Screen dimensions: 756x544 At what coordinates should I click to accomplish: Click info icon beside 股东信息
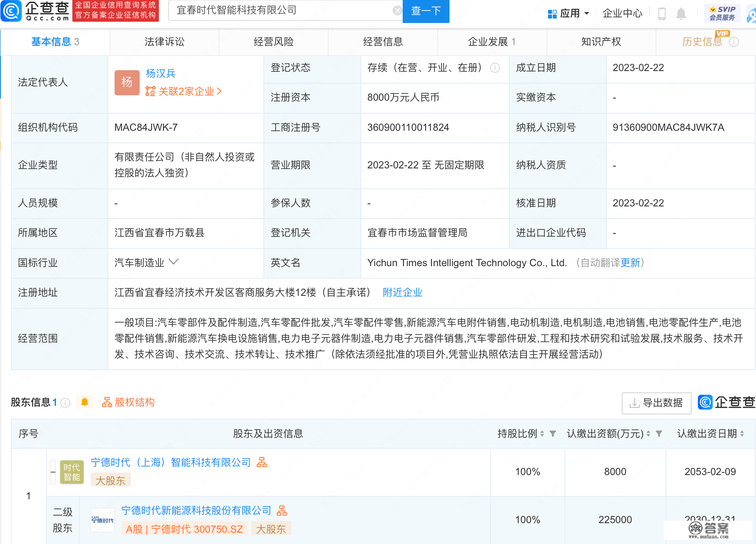[65, 402]
